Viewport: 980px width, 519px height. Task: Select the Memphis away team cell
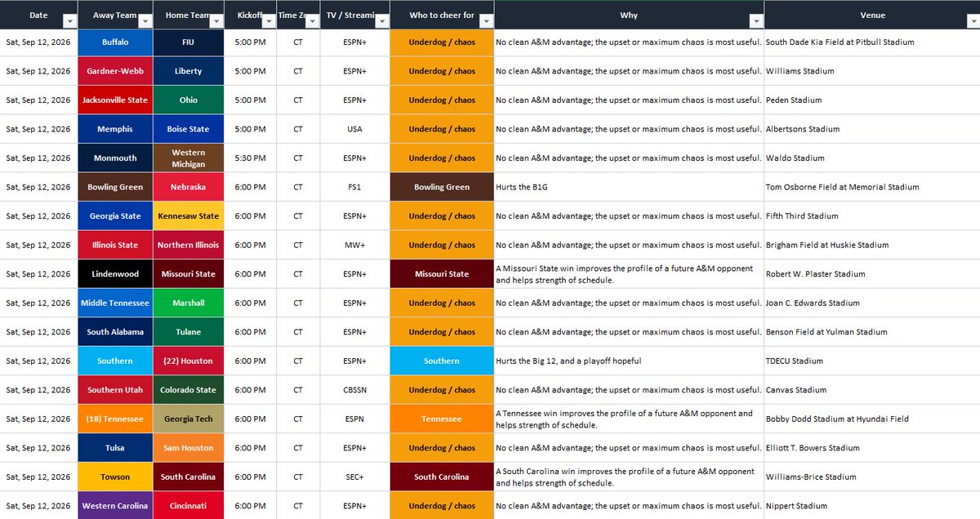pyautogui.click(x=115, y=129)
